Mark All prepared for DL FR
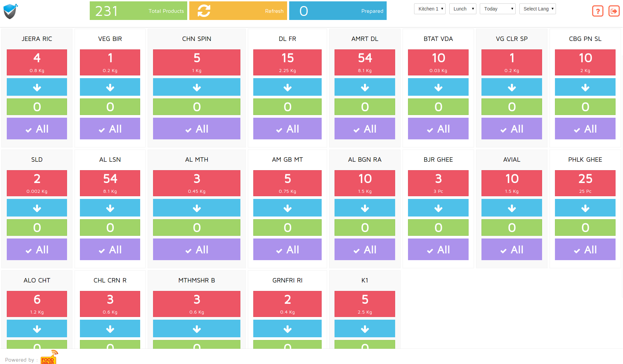 tap(287, 129)
